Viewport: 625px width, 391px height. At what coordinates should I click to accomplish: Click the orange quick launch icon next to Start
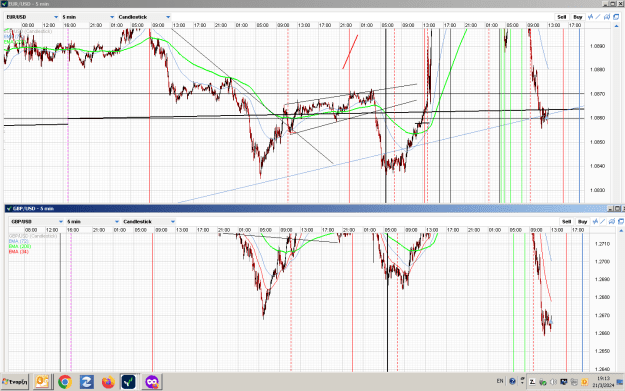pos(42,382)
